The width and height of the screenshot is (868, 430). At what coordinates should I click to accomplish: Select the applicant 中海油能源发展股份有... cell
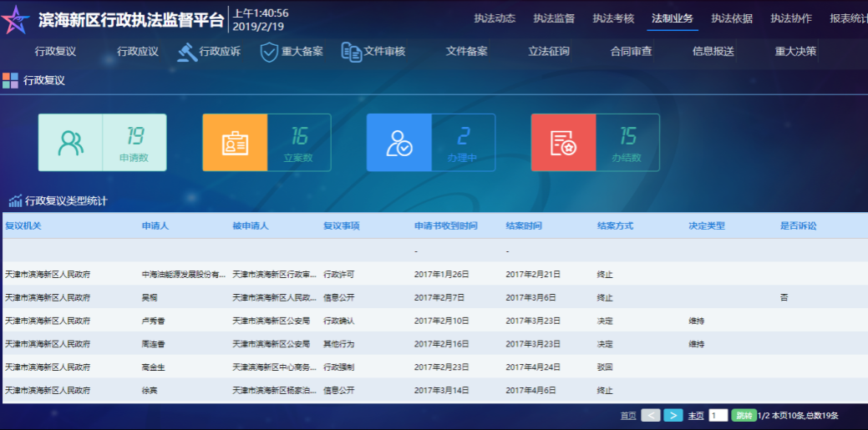click(x=184, y=274)
